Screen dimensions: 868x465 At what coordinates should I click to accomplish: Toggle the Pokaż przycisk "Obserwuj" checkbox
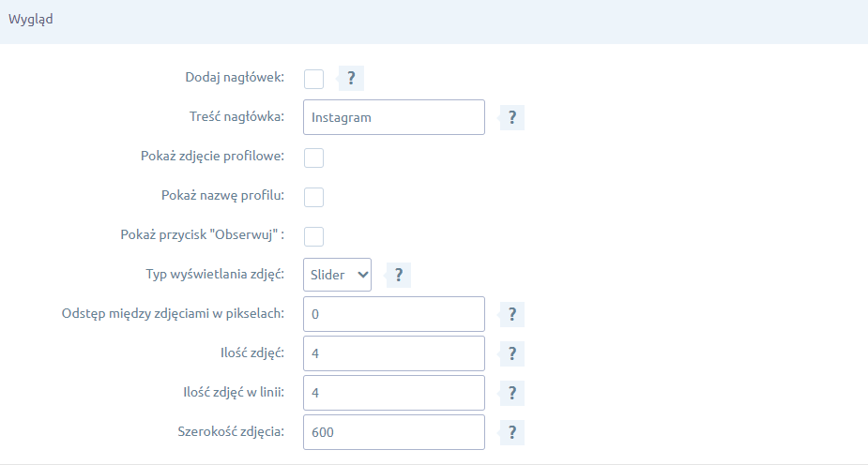[x=313, y=235]
